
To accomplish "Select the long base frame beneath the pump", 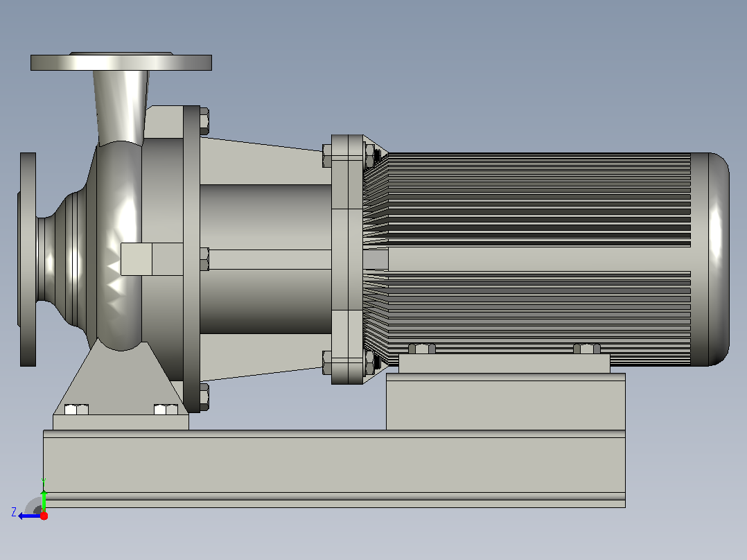I will pos(334,469).
